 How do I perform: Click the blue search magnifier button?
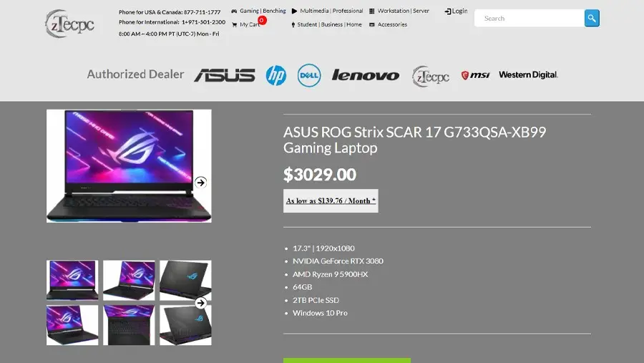[x=592, y=18]
